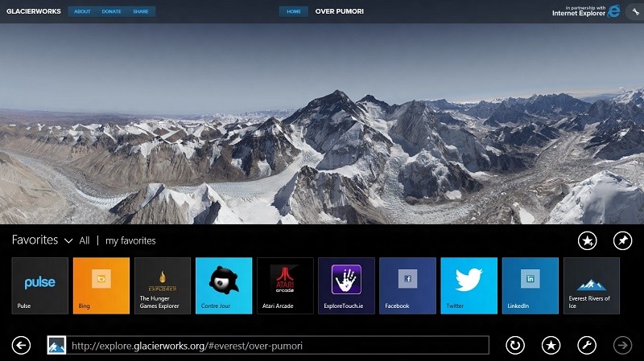Open Everest Rivers of Ice tile
The width and height of the screenshot is (644, 361).
tap(591, 285)
